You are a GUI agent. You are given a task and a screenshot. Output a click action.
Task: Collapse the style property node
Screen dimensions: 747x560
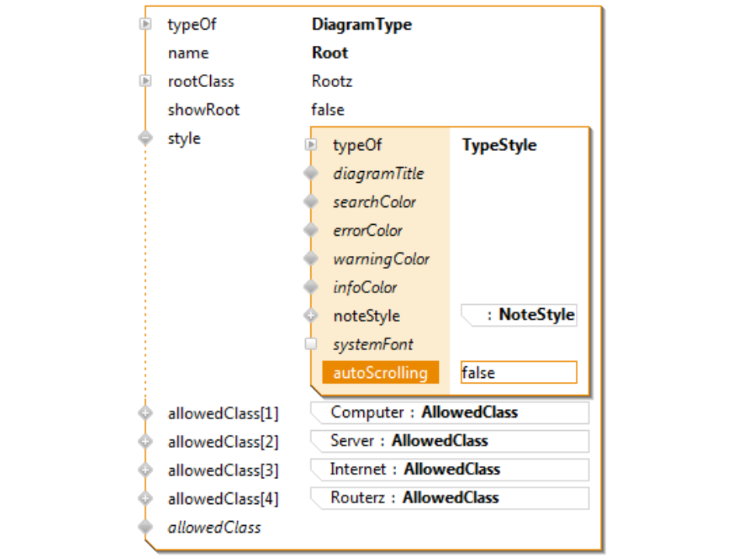coord(145,138)
